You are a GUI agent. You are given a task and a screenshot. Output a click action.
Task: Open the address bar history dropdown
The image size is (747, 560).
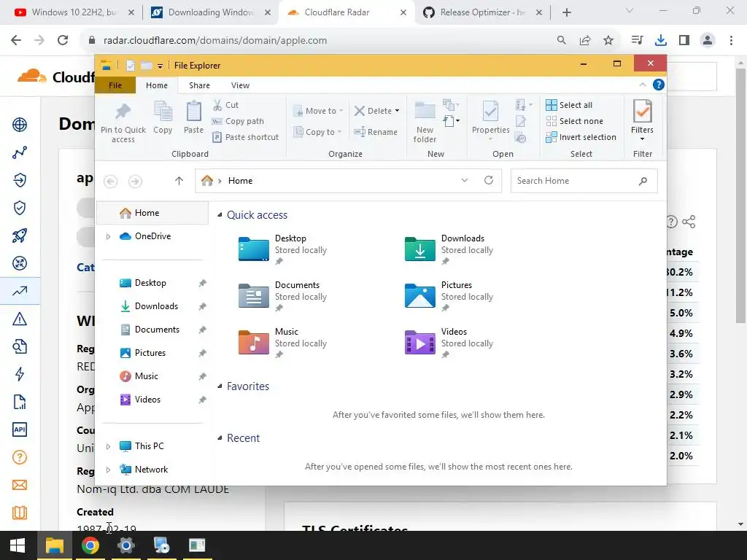click(x=465, y=180)
